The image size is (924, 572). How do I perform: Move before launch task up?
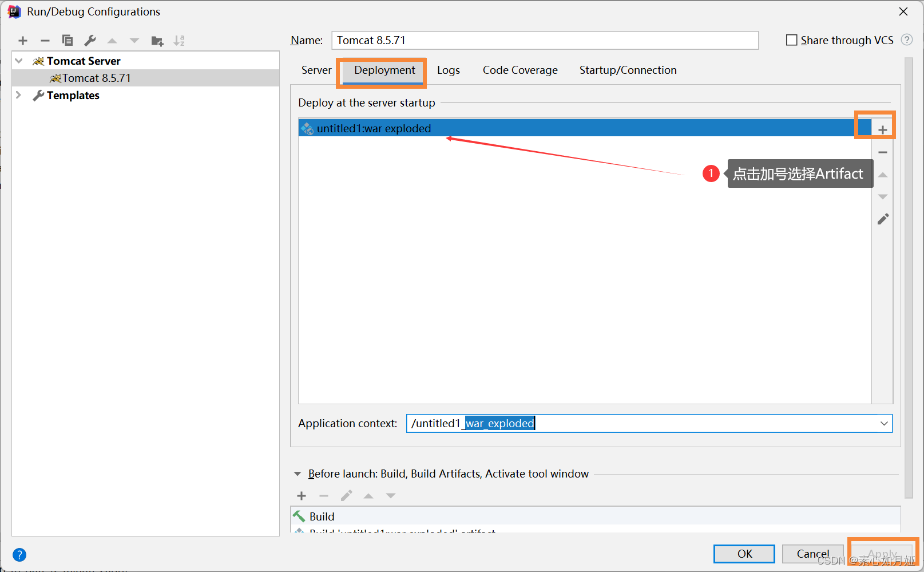point(368,496)
